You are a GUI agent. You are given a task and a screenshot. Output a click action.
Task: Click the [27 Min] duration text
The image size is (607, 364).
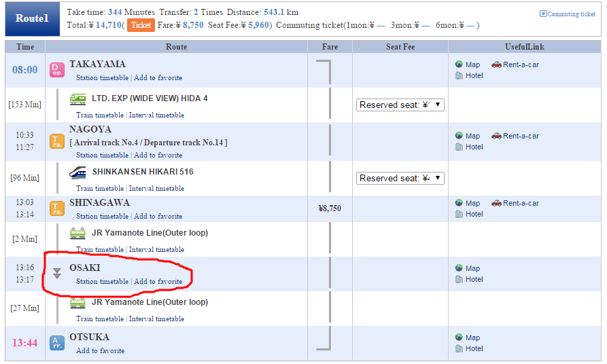(x=24, y=308)
